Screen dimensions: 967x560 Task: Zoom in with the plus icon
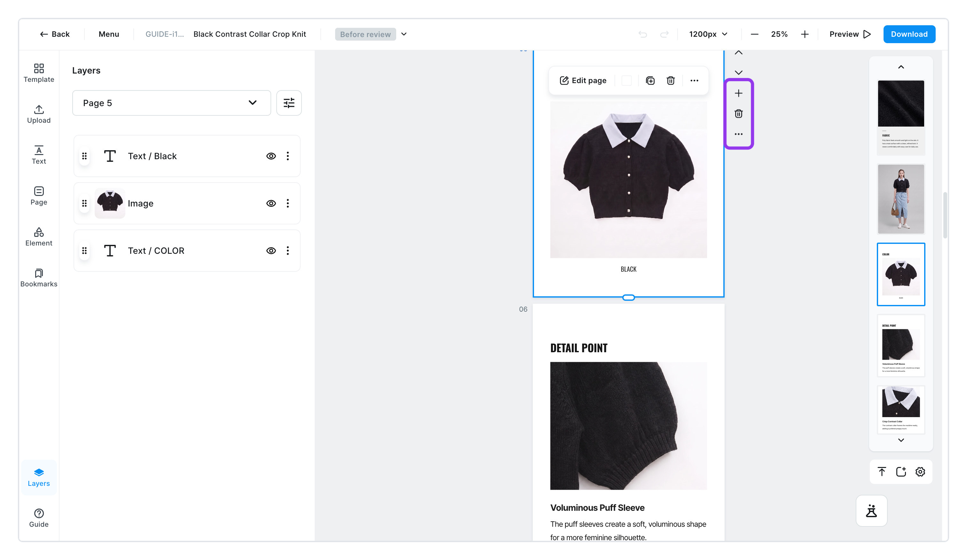click(x=805, y=34)
